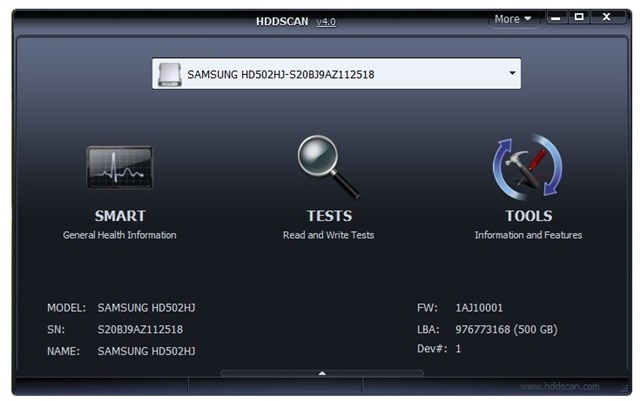Open the TOOLS hammer and screwdriver icon
640x401 pixels.
(528, 167)
